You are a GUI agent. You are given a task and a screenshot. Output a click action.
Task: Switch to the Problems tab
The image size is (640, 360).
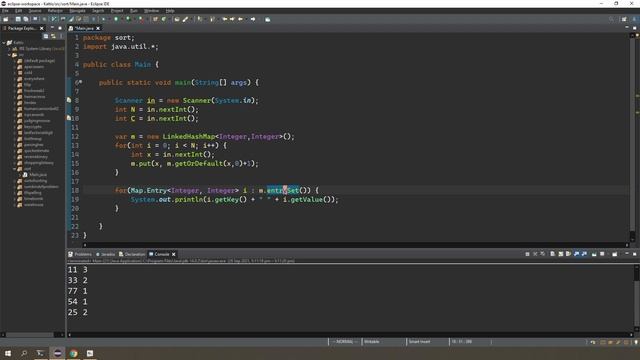pyautogui.click(x=80, y=254)
